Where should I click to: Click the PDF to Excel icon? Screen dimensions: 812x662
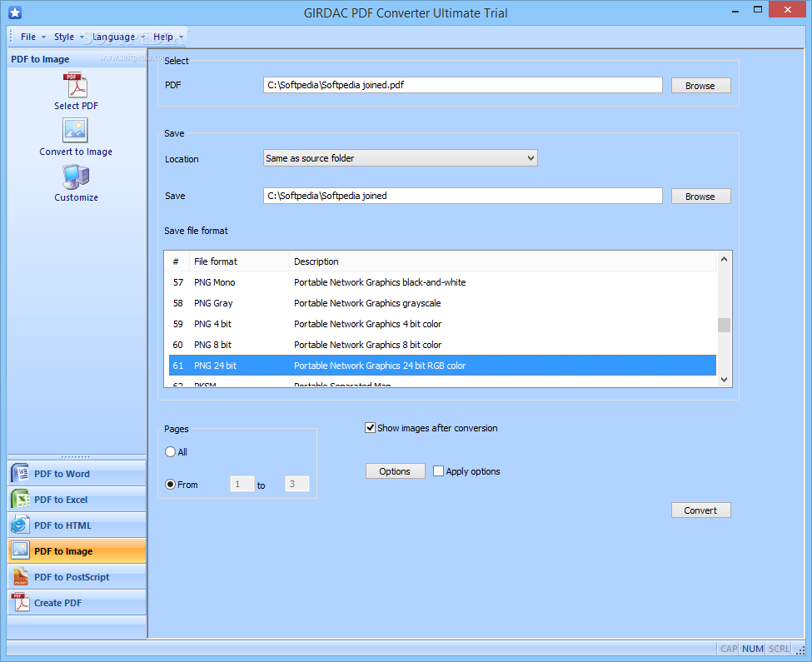tap(20, 500)
